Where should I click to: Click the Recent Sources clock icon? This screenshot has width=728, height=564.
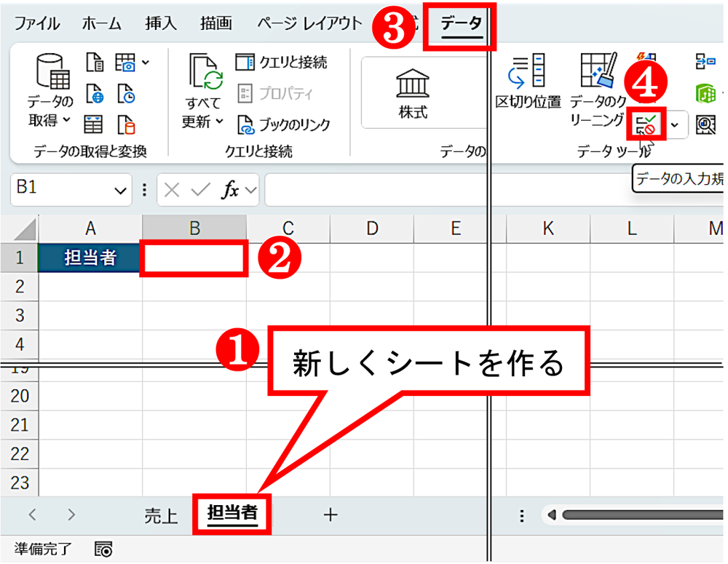(x=126, y=94)
